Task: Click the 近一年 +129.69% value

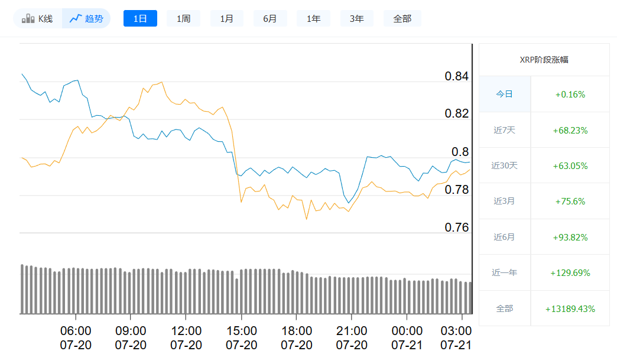Action: point(570,272)
